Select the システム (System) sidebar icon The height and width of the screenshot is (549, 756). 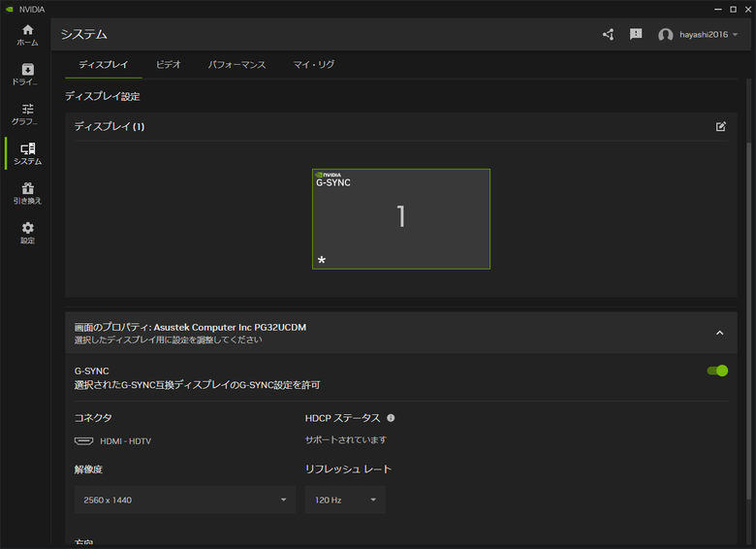point(27,154)
